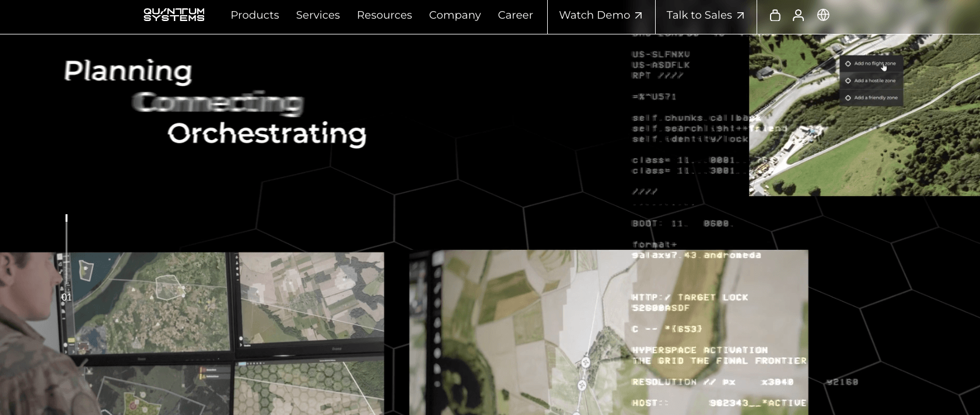
Task: Open the Company menu item
Action: [454, 15]
